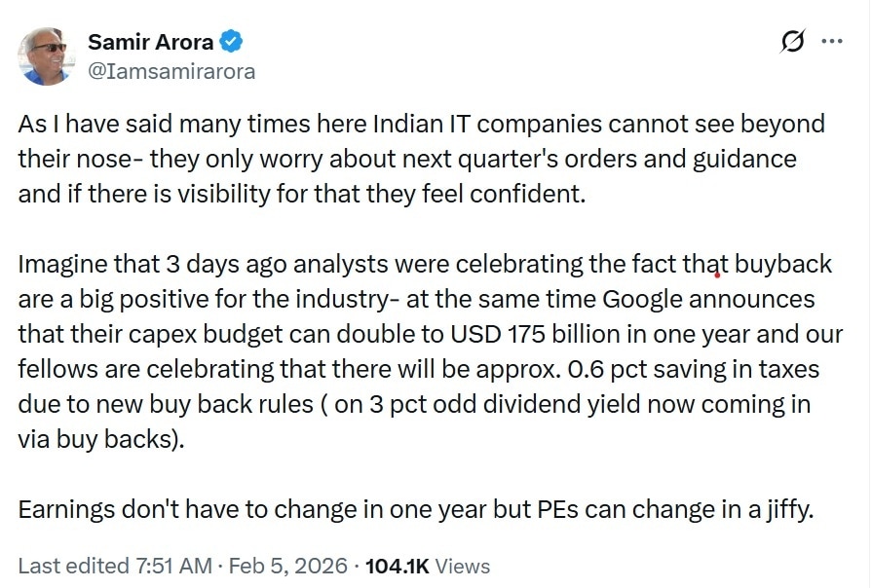Open the @Iamsamirarora handle link

click(171, 70)
